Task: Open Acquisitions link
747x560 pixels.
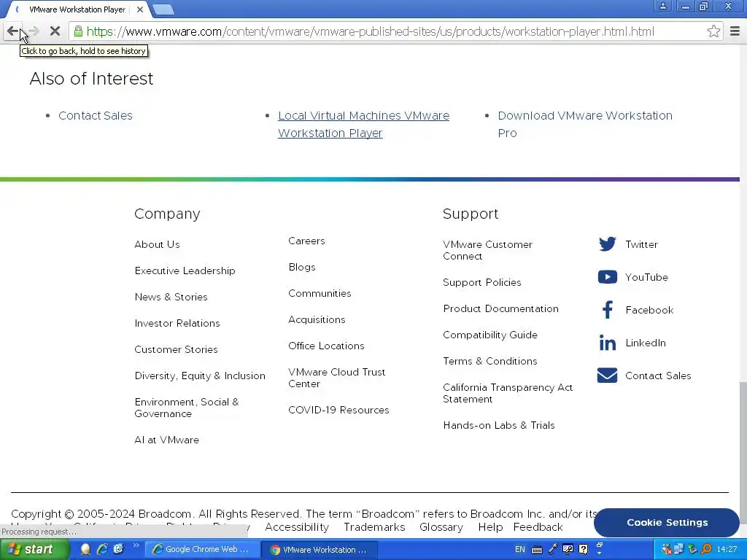Action: (317, 319)
